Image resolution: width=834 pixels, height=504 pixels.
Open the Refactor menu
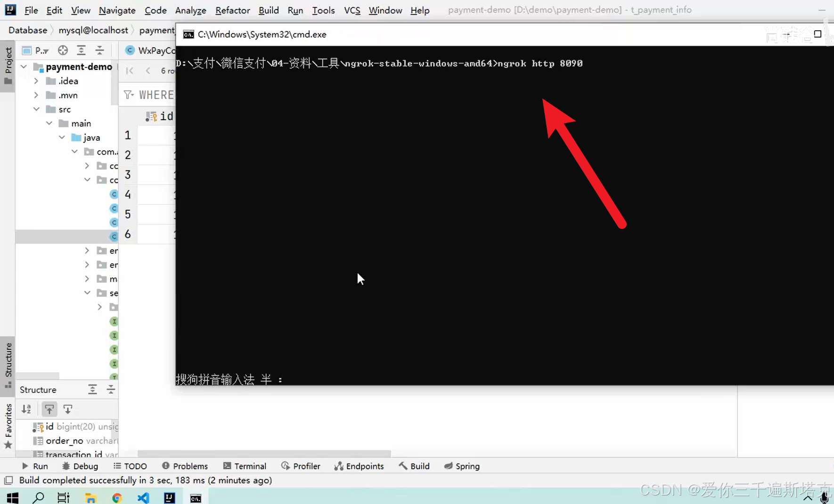tap(232, 10)
